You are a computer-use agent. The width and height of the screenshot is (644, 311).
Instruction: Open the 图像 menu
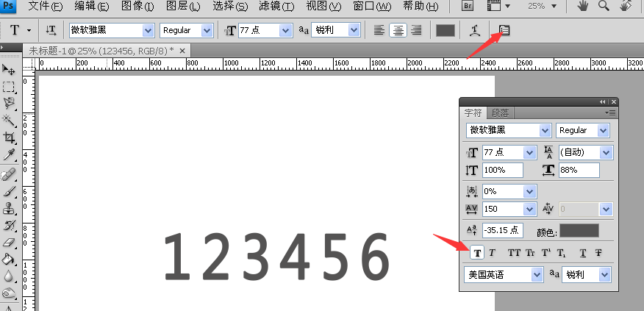[x=137, y=6]
